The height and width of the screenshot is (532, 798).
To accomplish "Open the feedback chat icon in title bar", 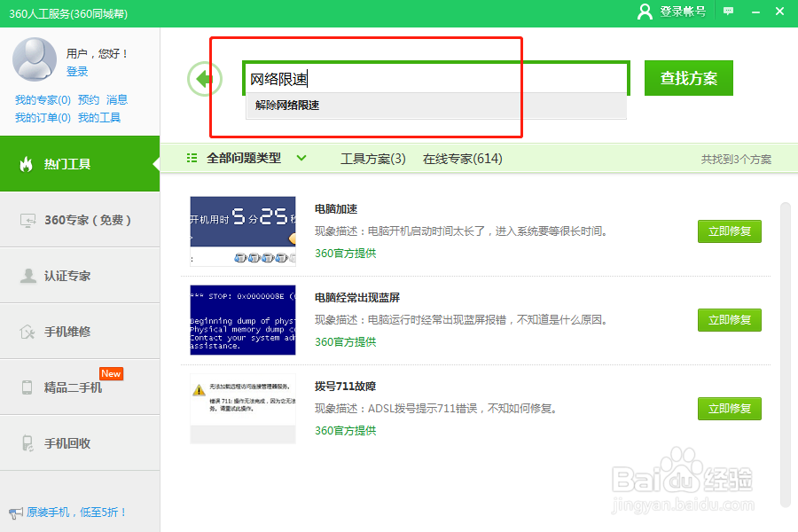I will (x=728, y=12).
